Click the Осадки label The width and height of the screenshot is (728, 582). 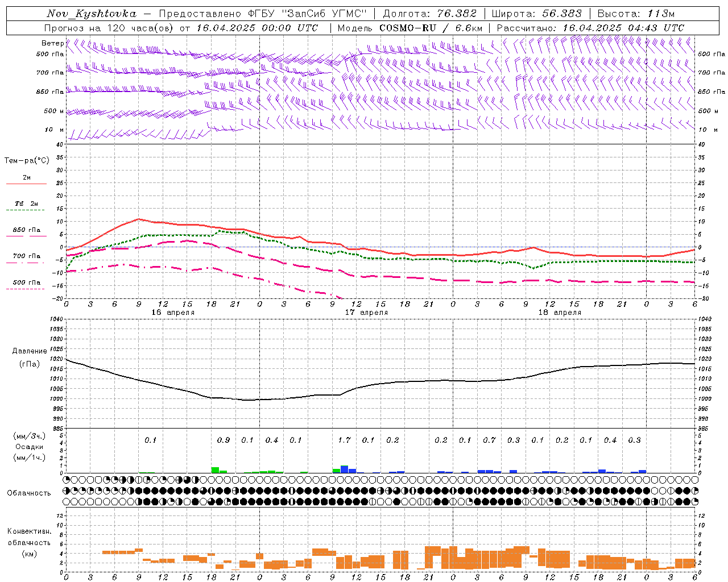(30, 447)
